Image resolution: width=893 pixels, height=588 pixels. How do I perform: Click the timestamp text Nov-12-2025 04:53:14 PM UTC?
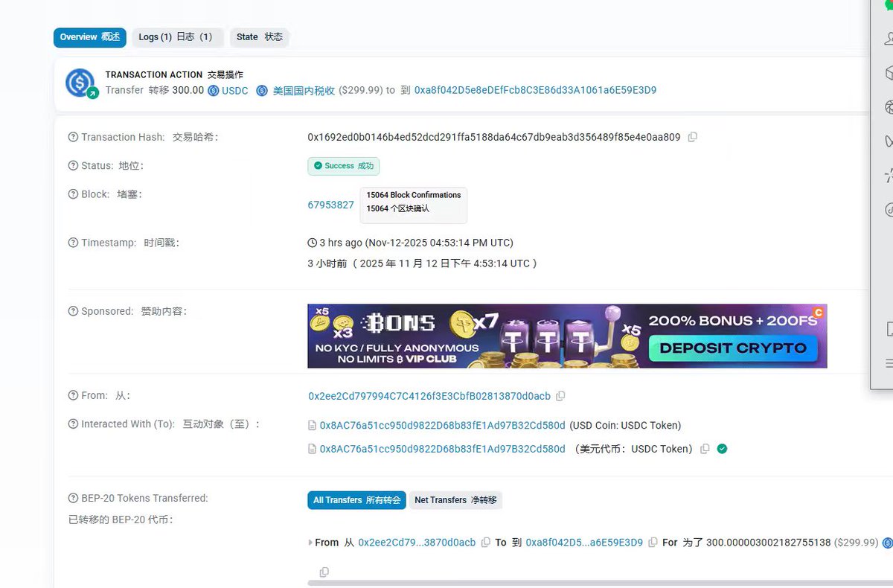[441, 243]
